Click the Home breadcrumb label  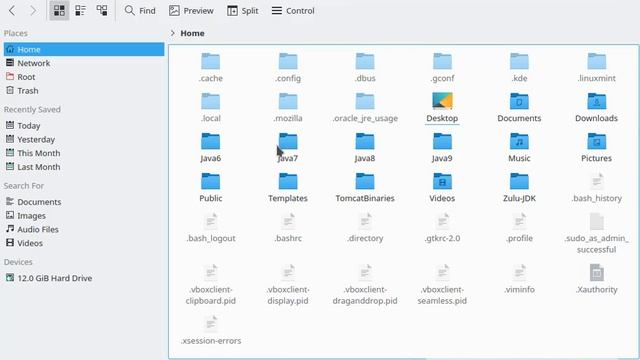192,33
